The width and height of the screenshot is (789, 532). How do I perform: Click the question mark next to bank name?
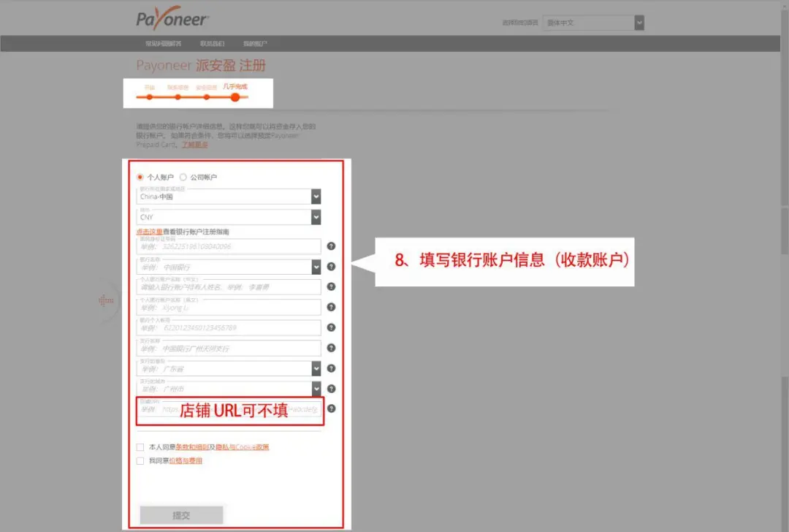pyautogui.click(x=331, y=267)
